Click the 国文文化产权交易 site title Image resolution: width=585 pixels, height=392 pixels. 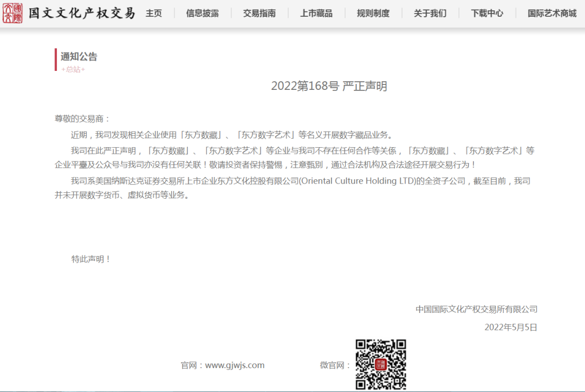[82, 14]
